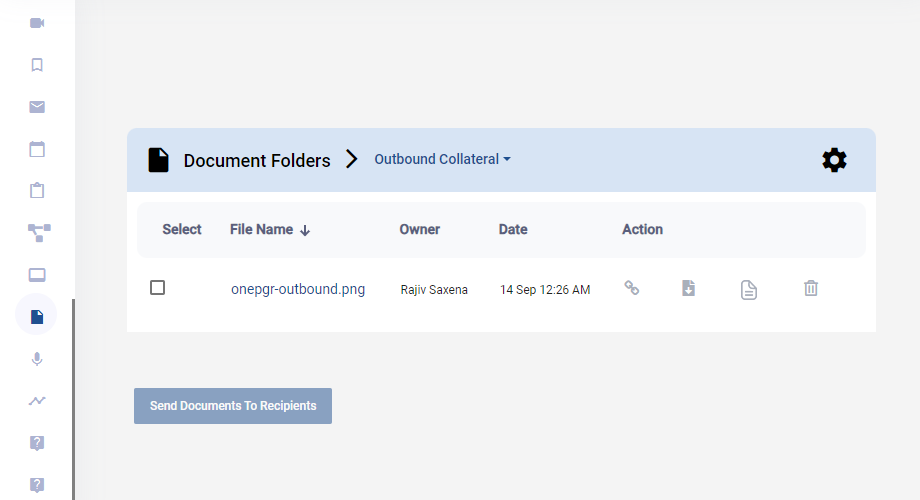Open the video camera sidebar icon
920x500 pixels.
click(x=37, y=23)
